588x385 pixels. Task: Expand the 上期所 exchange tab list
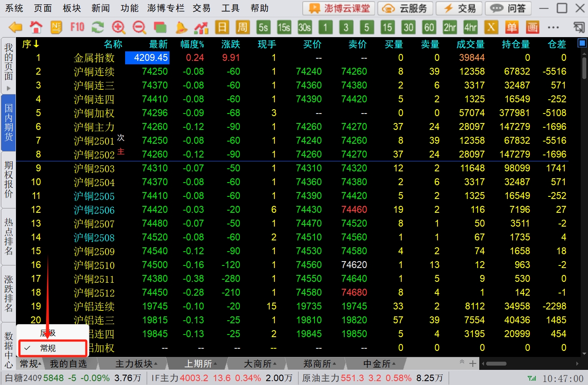(200, 364)
